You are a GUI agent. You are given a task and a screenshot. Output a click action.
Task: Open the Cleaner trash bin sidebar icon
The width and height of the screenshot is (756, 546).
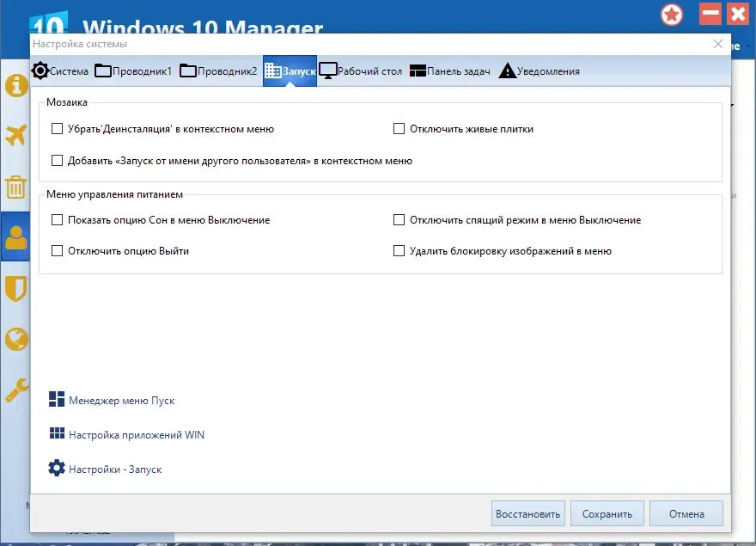click(16, 187)
